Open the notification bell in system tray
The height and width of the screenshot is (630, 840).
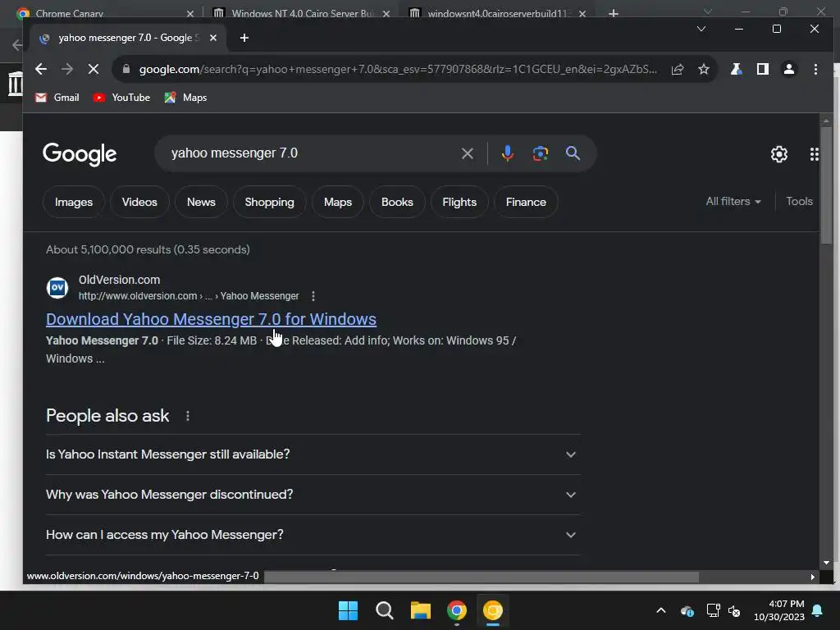click(x=818, y=610)
